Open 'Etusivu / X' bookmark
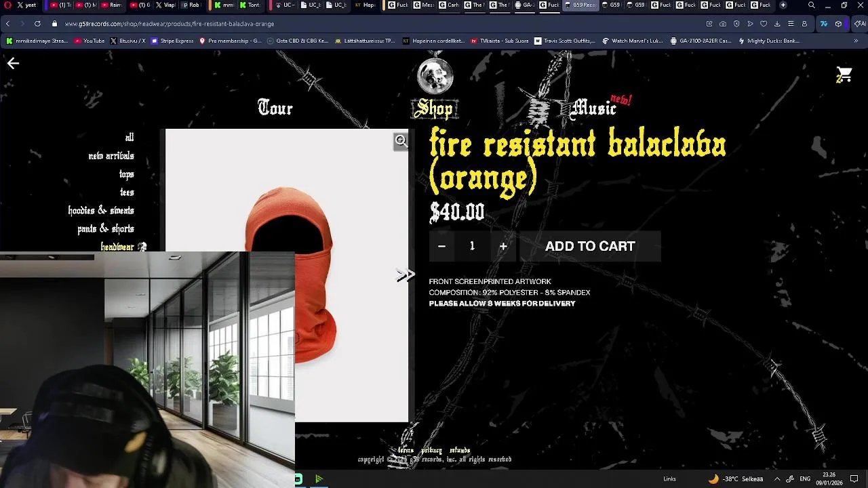The image size is (868, 488). (127, 41)
